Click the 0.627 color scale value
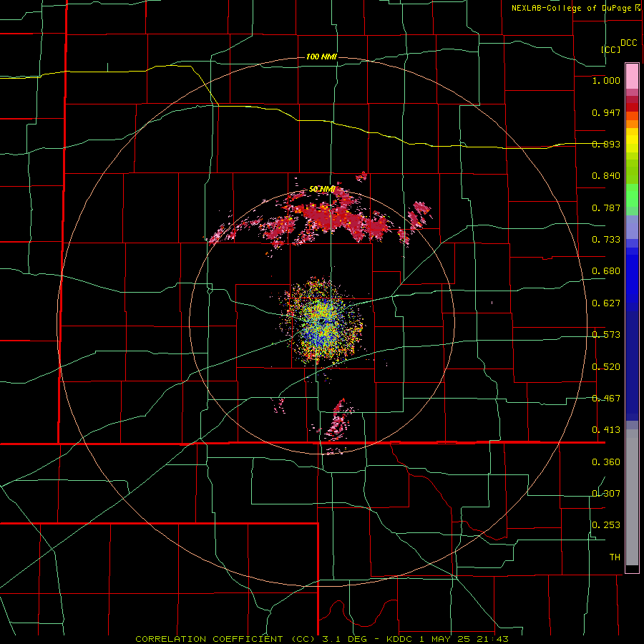This screenshot has width=644, height=644. pyautogui.click(x=606, y=303)
